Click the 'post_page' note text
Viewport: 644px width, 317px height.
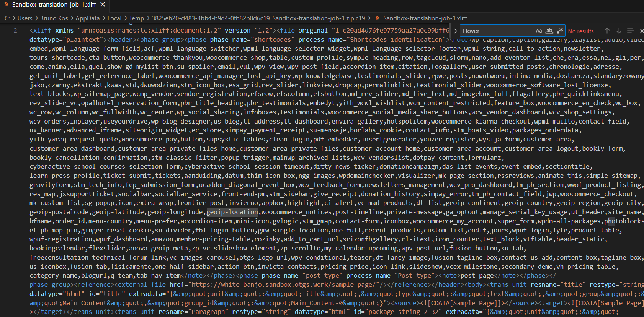point(477,275)
